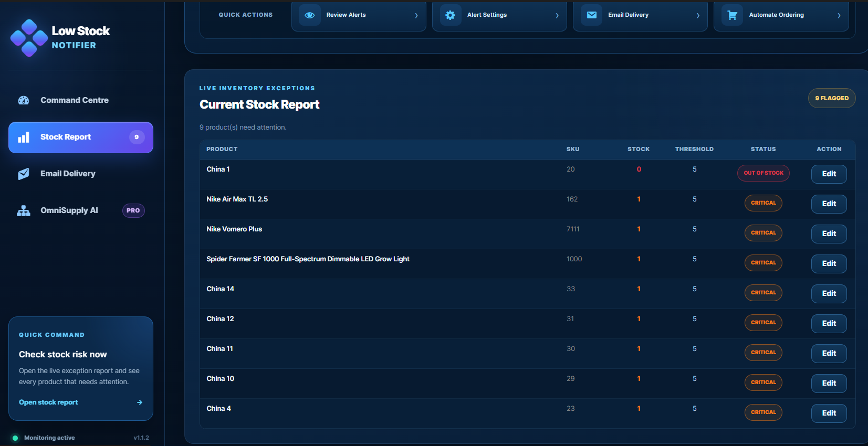Click the SKU column header
Viewport: 868px width, 446px height.
[573, 150]
